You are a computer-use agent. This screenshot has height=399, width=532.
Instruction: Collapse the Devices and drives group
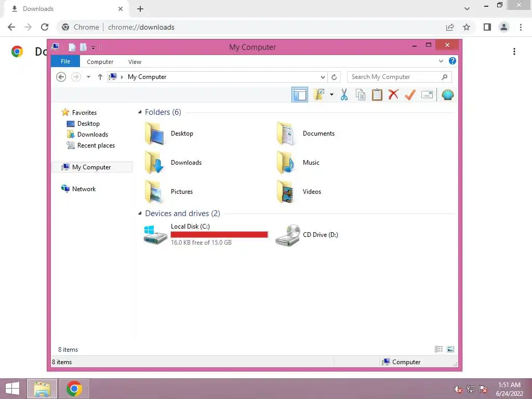coord(140,214)
